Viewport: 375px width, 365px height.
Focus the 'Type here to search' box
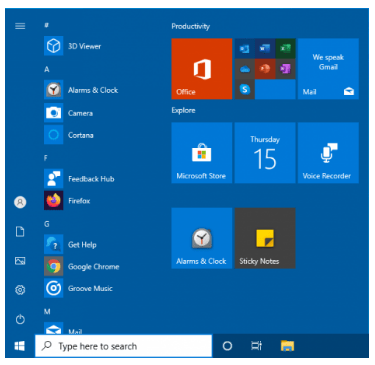pyautogui.click(x=123, y=346)
